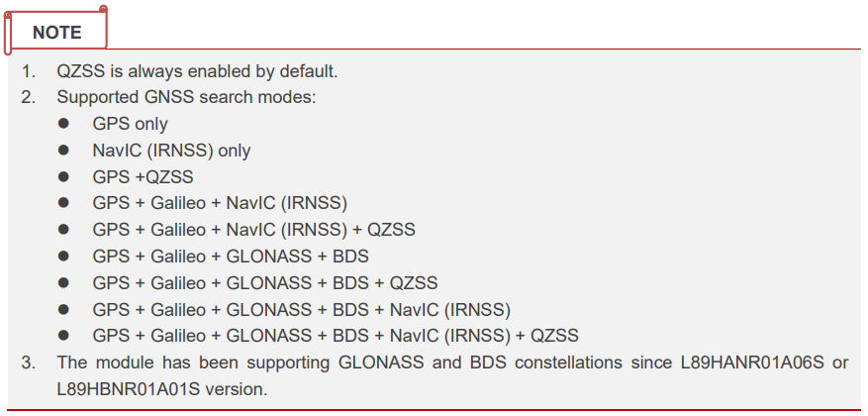Click the bullet beside "GPS +QZSS"
The height and width of the screenshot is (416, 868).
click(64, 177)
